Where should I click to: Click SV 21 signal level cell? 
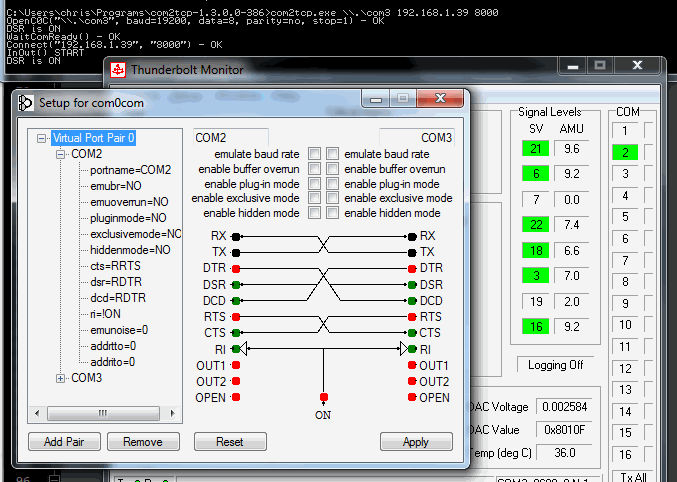coord(535,149)
